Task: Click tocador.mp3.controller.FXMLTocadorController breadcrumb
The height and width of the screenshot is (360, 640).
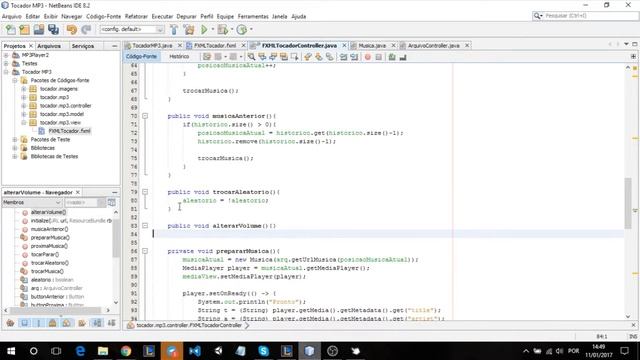Action: [x=189, y=325]
